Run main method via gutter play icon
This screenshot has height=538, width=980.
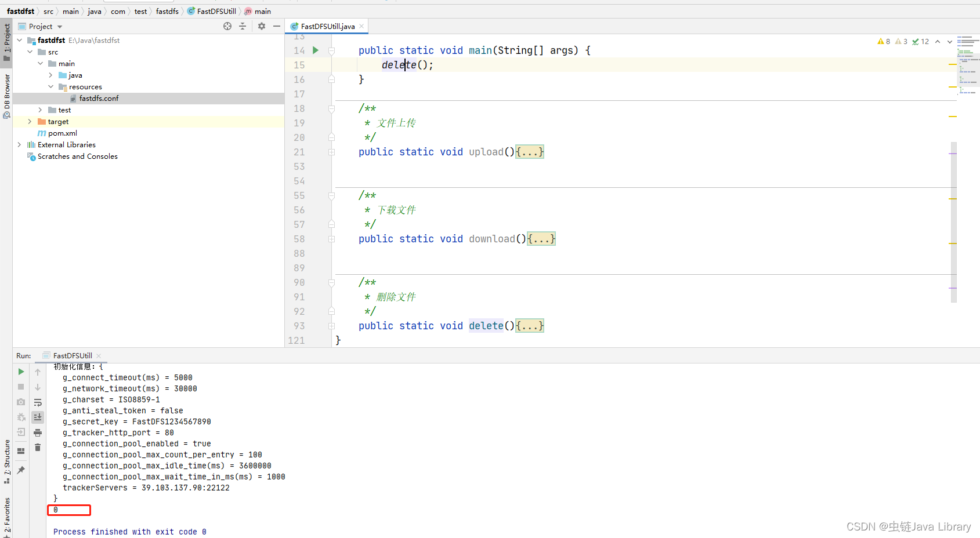(x=316, y=50)
